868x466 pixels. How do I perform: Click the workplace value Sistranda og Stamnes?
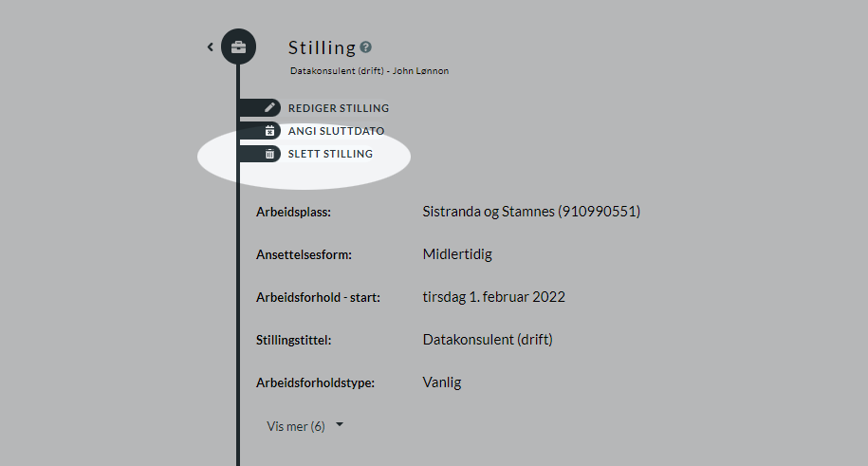[x=531, y=212]
